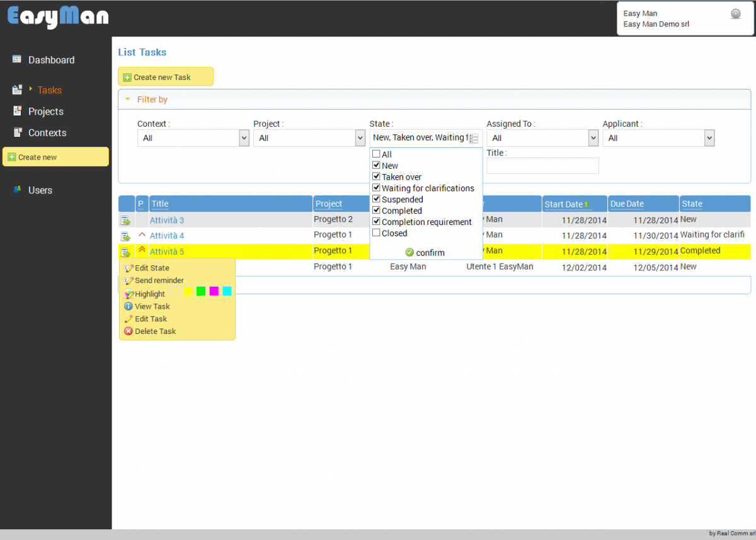This screenshot has width=756, height=540.
Task: Open the Context filter dropdown
Action: coord(193,138)
